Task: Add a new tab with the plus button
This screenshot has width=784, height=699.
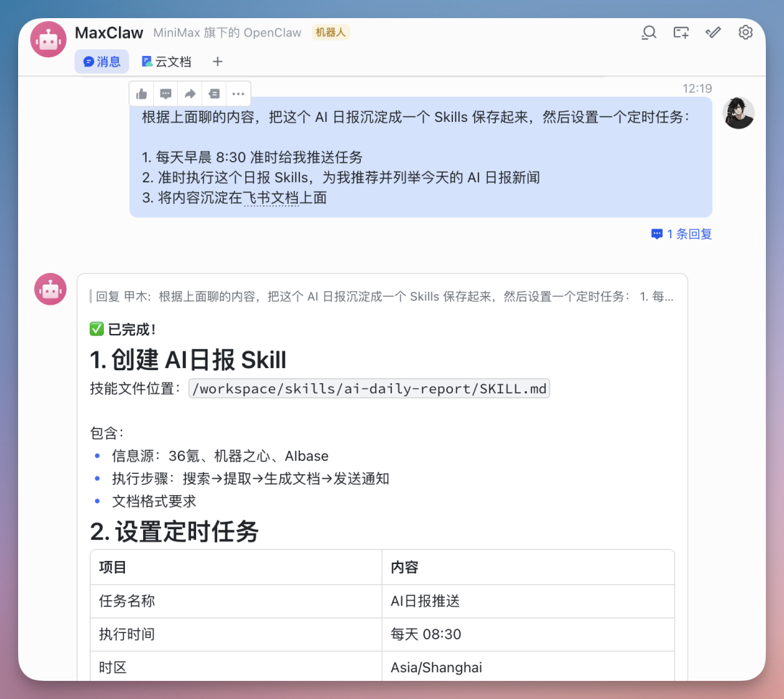Action: (x=217, y=62)
